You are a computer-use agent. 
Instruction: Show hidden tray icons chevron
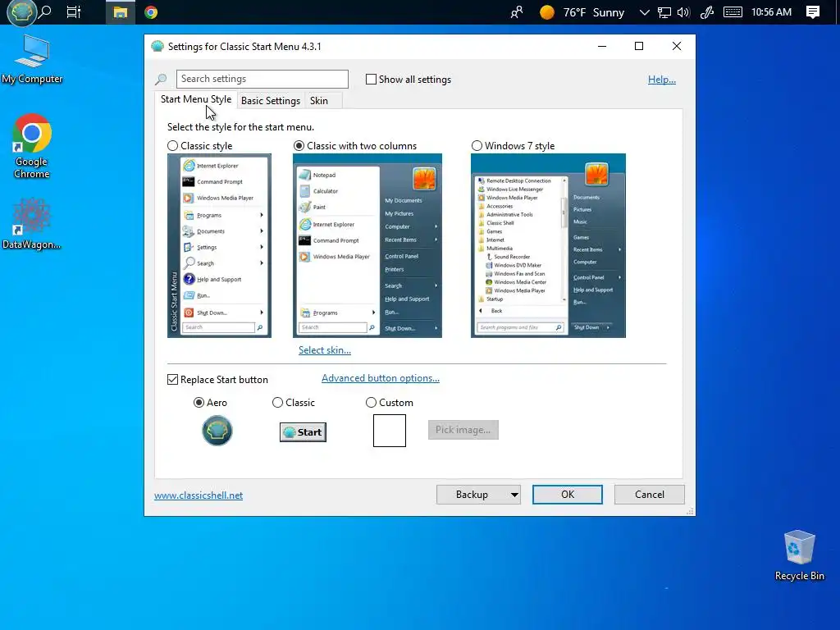point(645,12)
